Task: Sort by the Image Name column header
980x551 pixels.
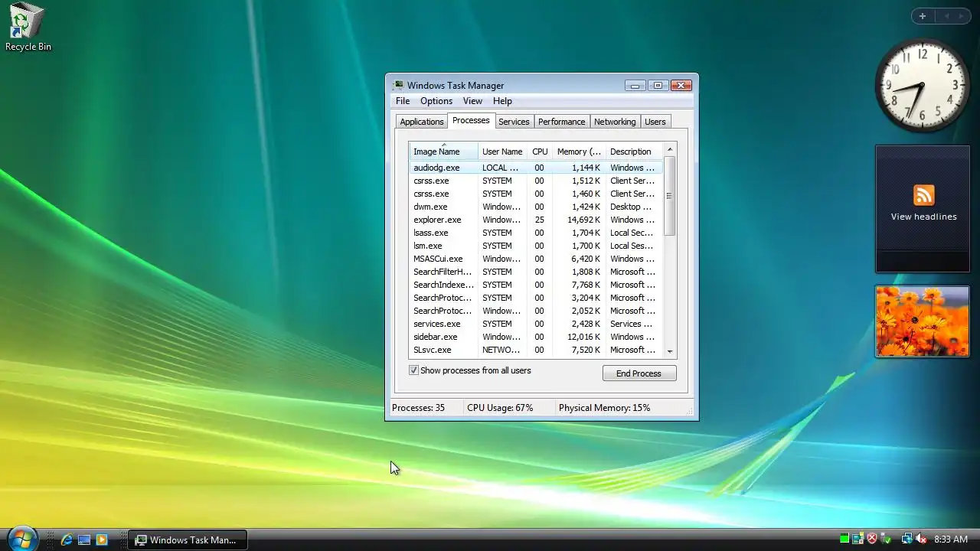Action: pos(443,152)
